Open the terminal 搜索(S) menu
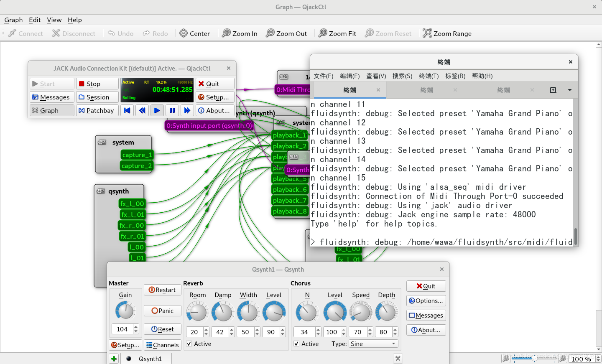This screenshot has width=602, height=364. click(402, 76)
